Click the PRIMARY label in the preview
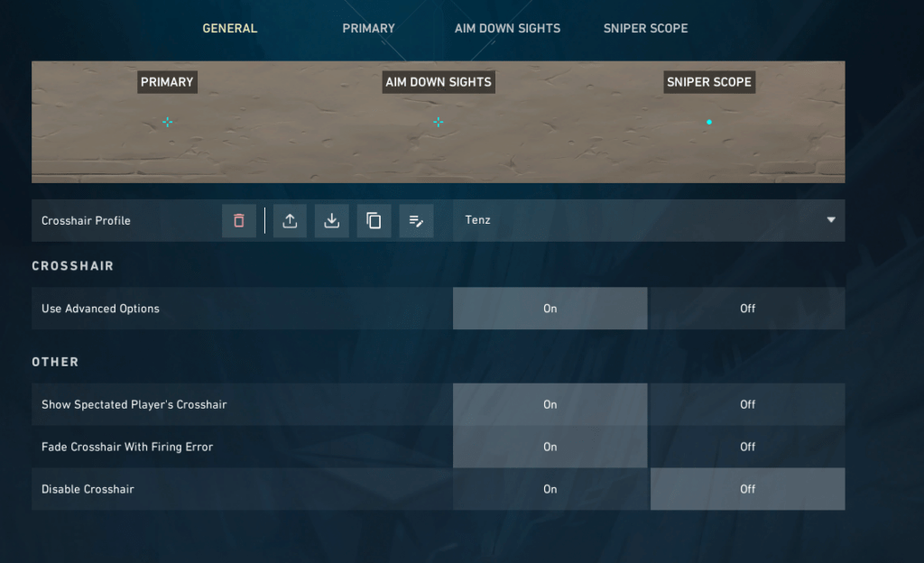This screenshot has height=563, width=924. [x=167, y=82]
